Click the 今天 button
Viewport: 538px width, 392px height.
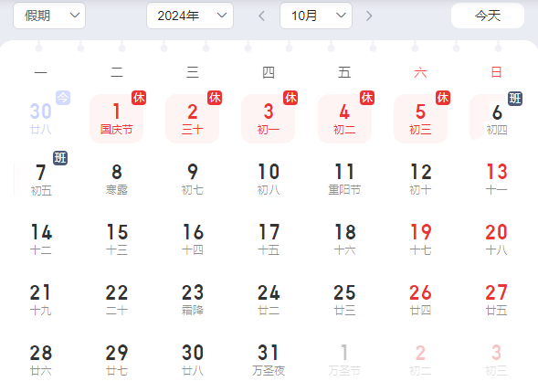point(488,16)
